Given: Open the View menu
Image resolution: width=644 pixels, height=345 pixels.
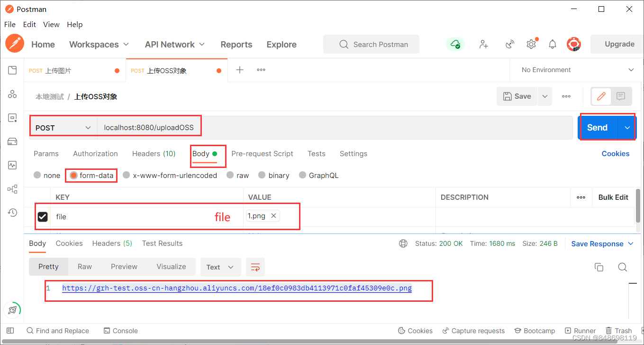Looking at the screenshot, I should (51, 24).
